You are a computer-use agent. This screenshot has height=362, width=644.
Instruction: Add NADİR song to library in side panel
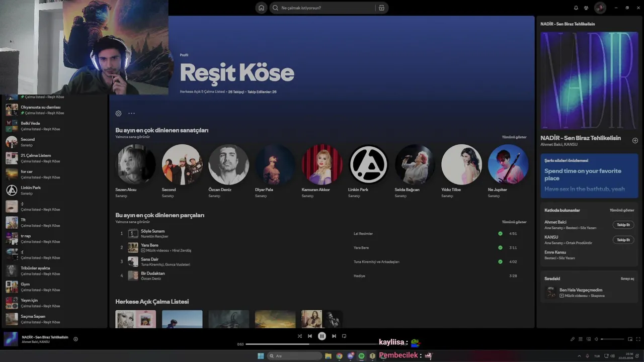[635, 141]
